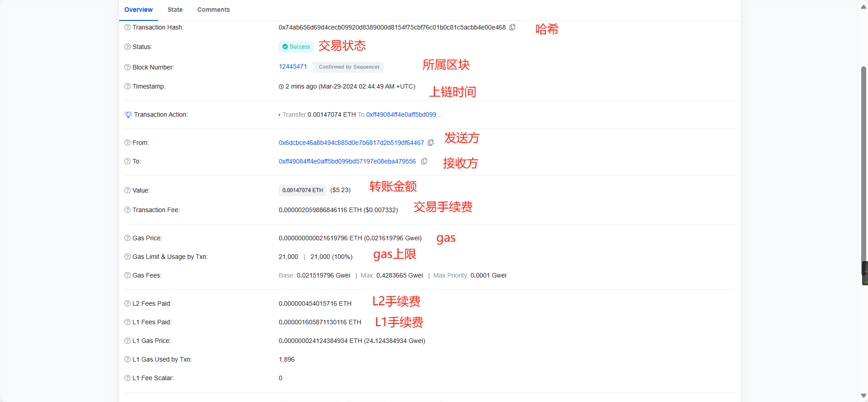Viewport: 868px width, 402px height.
Task: Click the lightbulb icon for Transaction Action
Action: coord(128,114)
